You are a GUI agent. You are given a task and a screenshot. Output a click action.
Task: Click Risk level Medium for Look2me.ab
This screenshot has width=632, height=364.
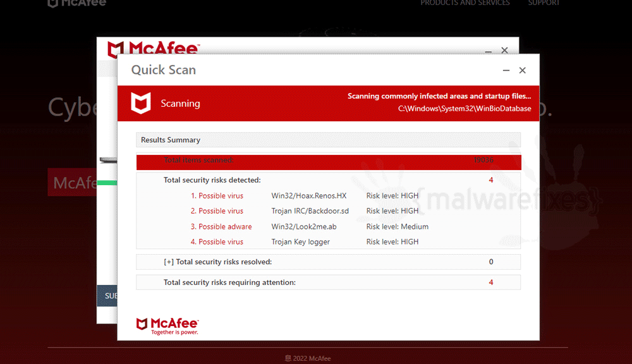(x=397, y=226)
